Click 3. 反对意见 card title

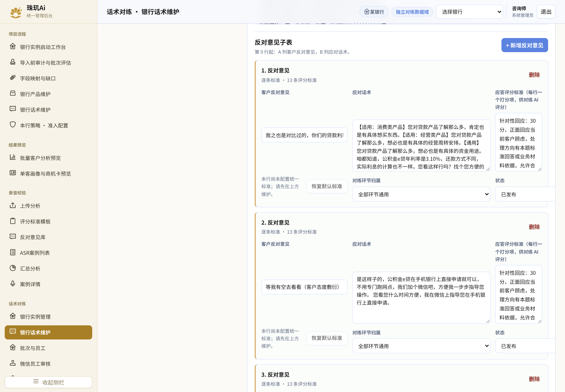275,375
